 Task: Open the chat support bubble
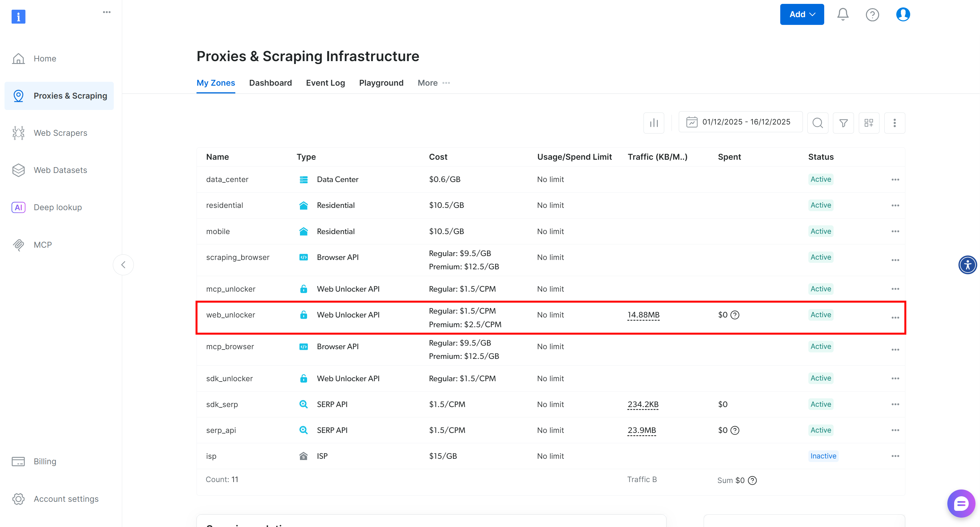(961, 503)
